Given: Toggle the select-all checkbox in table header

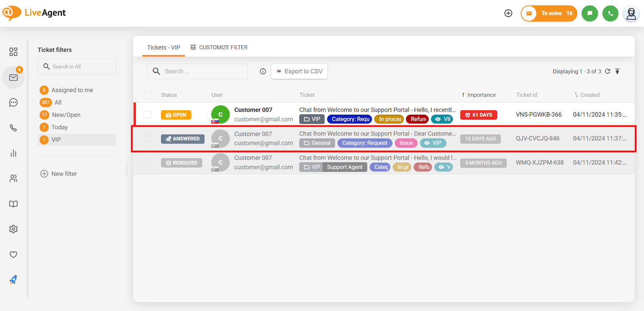Looking at the screenshot, I should [147, 95].
